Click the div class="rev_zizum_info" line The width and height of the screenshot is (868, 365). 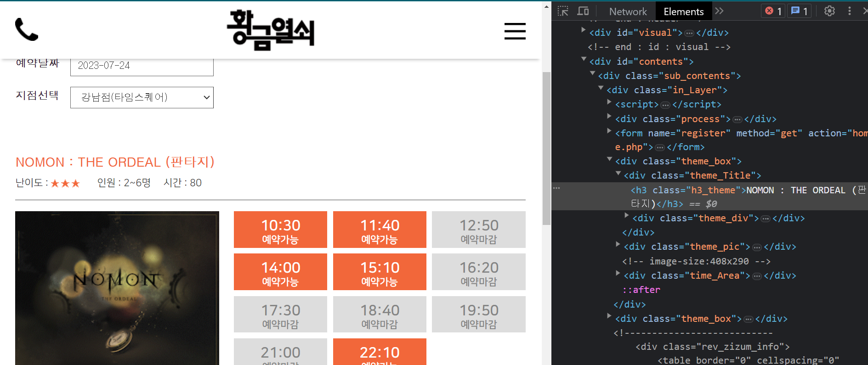coord(713,347)
